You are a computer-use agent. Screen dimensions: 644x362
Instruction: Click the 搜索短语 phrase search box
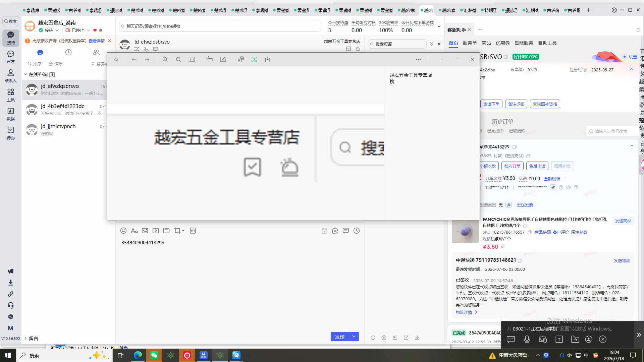tap(397, 44)
